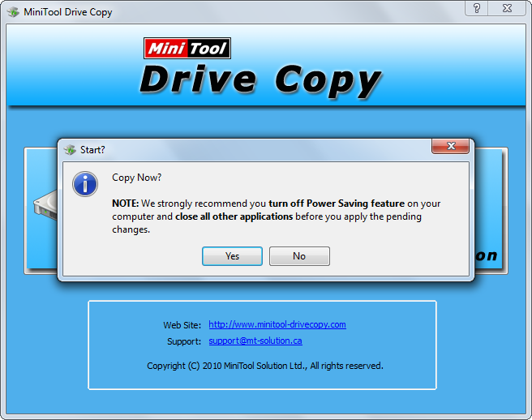The width and height of the screenshot is (532, 420).
Task: Click the 'Copy Now?' text
Action: coord(137,178)
